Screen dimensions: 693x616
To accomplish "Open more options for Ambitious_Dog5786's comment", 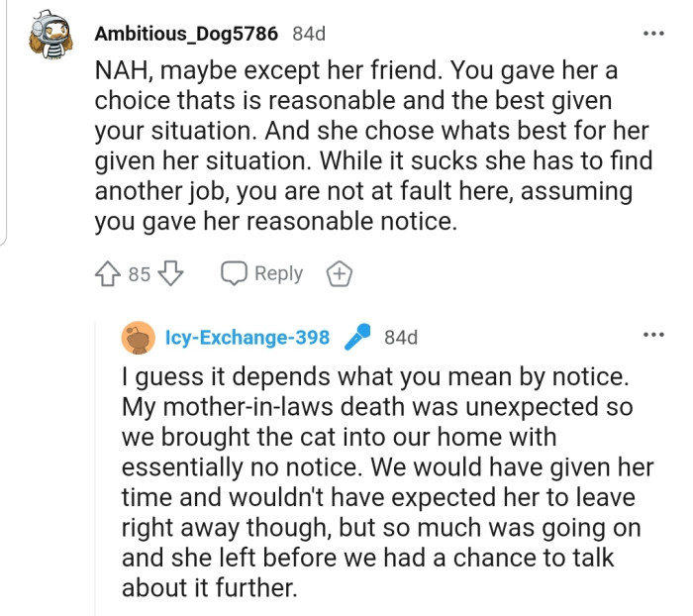I will [652, 34].
